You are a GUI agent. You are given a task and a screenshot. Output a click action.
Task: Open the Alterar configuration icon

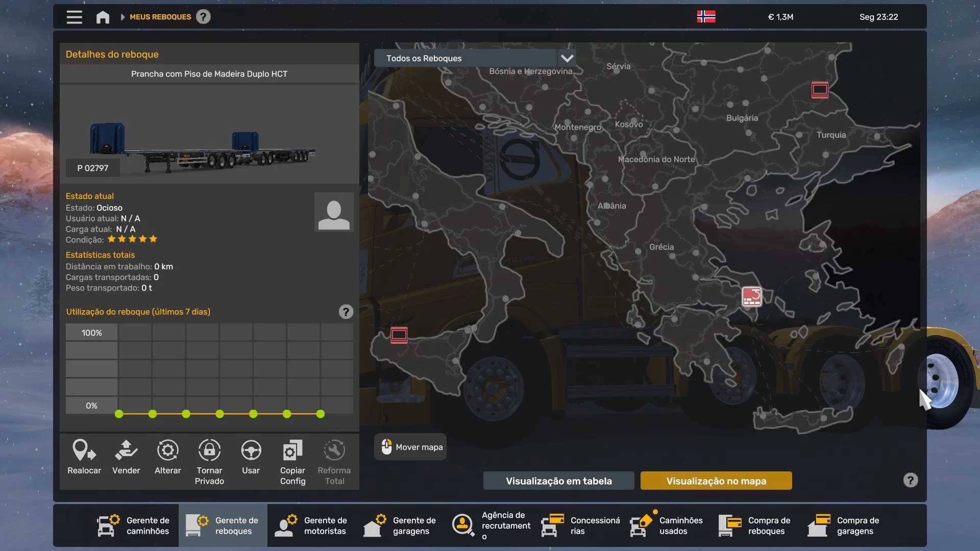pyautogui.click(x=167, y=451)
